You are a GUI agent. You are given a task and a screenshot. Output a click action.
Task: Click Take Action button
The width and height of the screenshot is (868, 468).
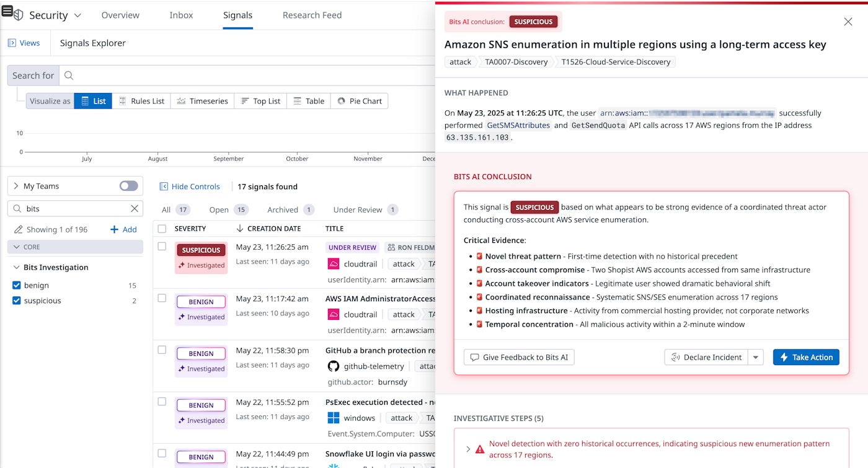pos(806,357)
